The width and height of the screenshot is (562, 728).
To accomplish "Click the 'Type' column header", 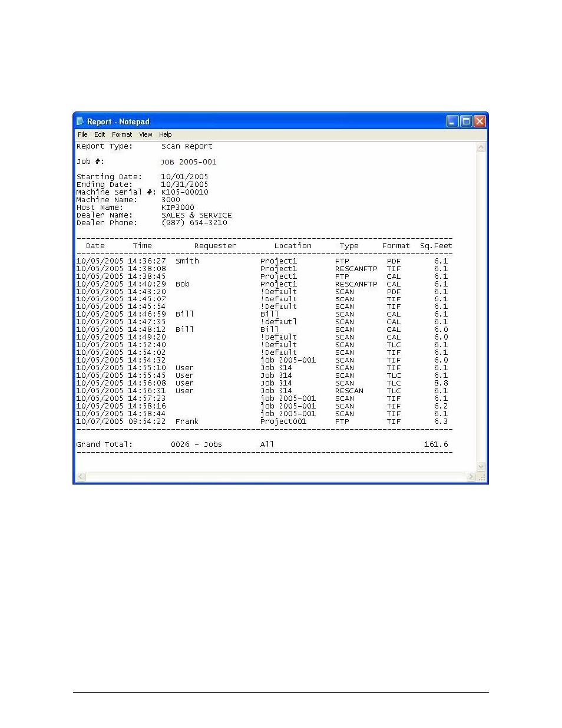I will (x=349, y=246).
